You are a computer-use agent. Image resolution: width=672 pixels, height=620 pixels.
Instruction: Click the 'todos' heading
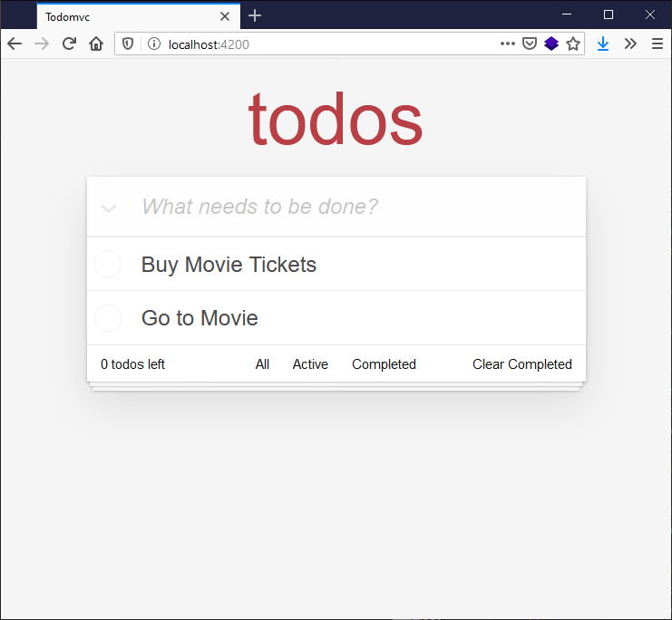click(336, 119)
